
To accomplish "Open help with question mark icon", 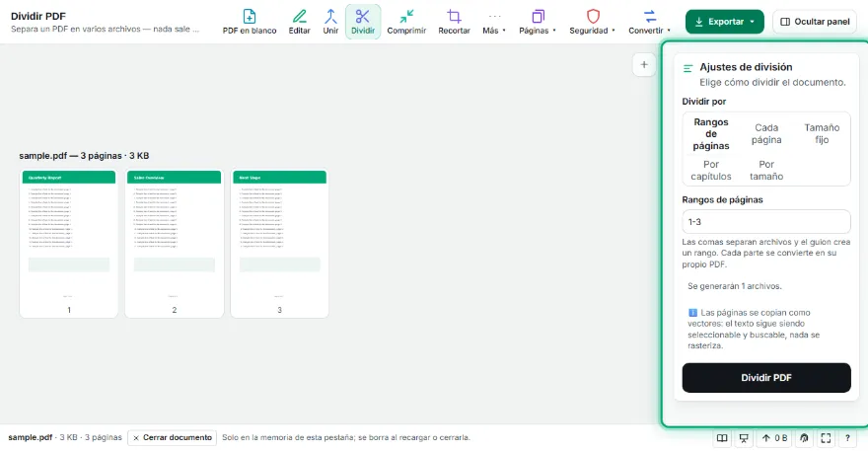I will 847,438.
